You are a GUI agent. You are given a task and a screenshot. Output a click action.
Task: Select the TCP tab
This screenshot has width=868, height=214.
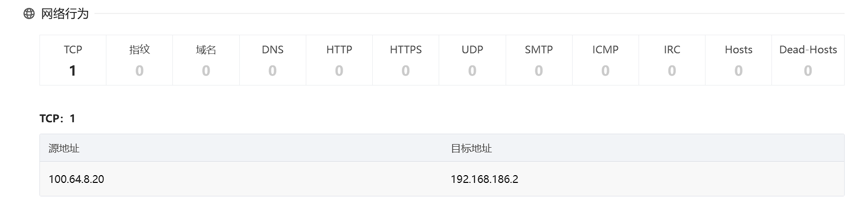coord(73,60)
